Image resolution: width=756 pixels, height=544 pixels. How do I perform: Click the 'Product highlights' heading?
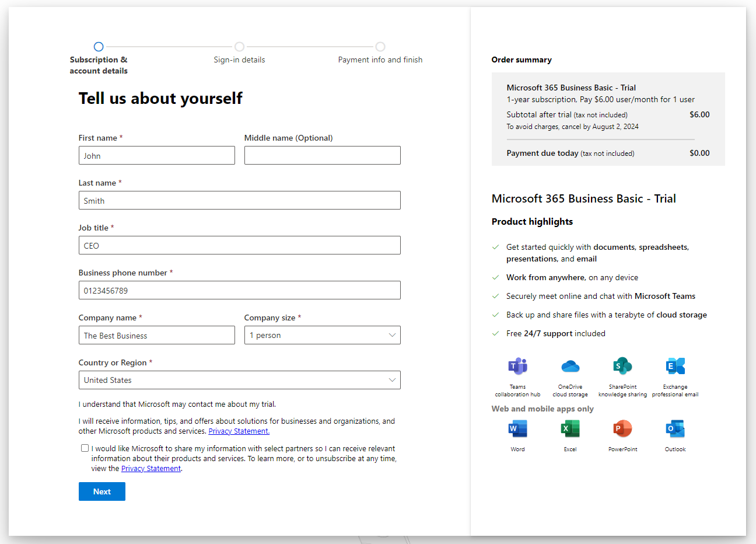(532, 222)
